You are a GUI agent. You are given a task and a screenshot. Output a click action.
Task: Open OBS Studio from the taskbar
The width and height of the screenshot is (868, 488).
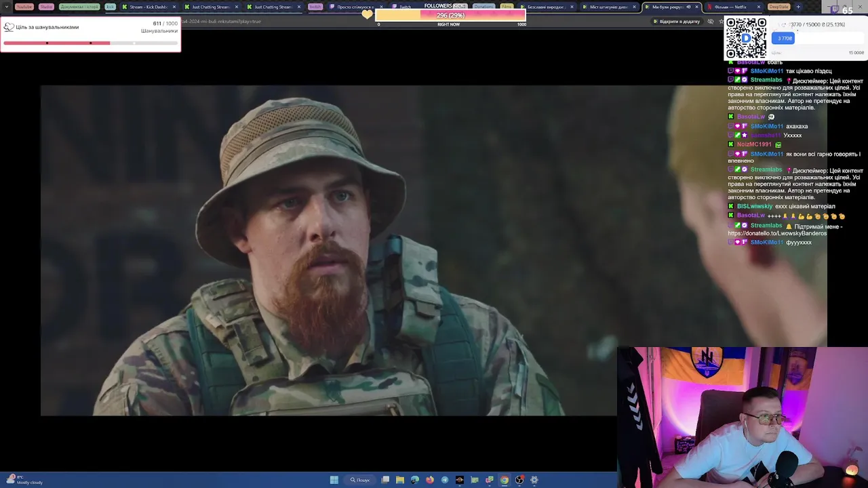519,480
